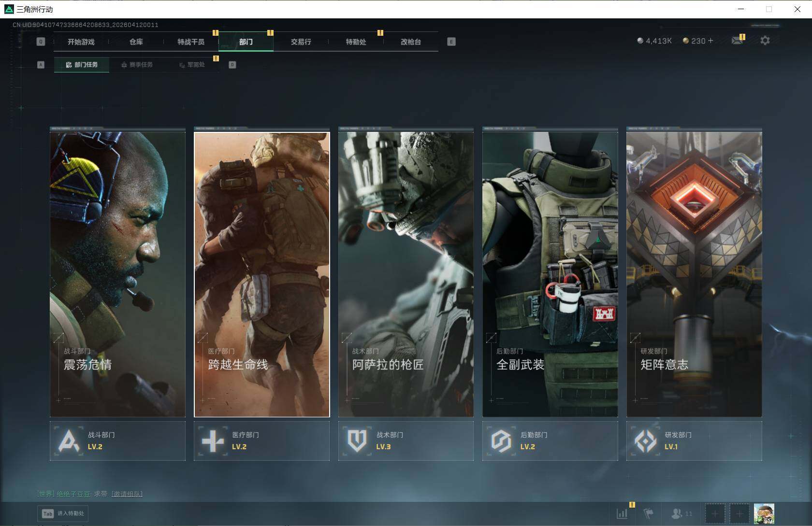812x526 pixels.
Task: Select the 部门 tab
Action: coord(246,42)
